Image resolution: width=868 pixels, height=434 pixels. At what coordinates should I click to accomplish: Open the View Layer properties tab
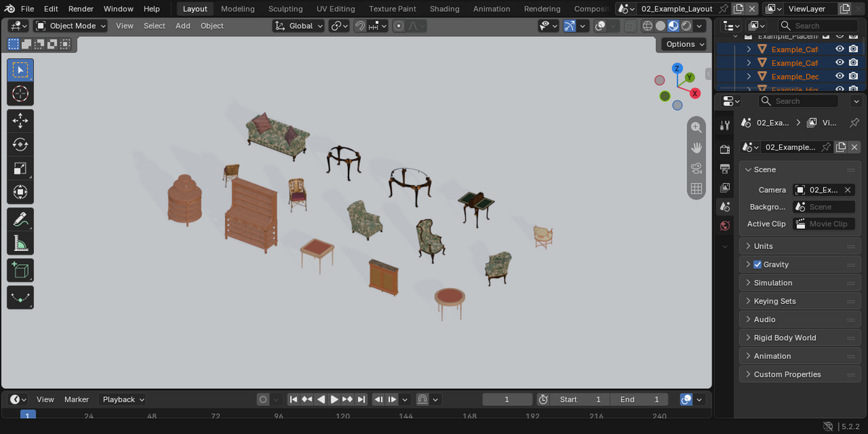tap(725, 187)
